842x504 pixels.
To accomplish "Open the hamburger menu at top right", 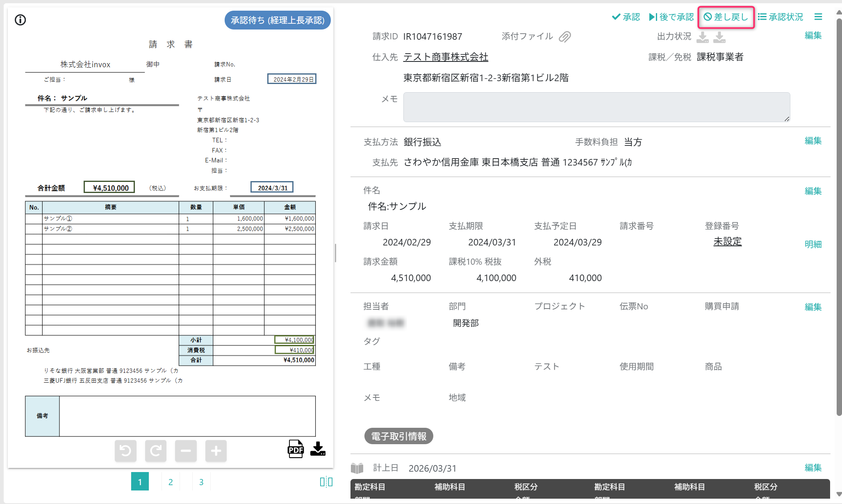I will (818, 17).
